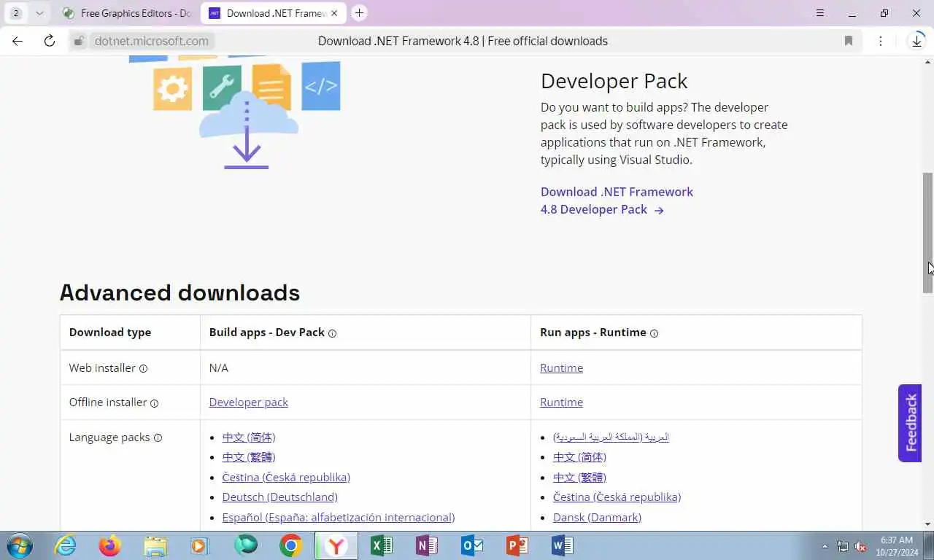934x560 pixels.
Task: Click the Web installer Runtime link
Action: tap(561, 367)
